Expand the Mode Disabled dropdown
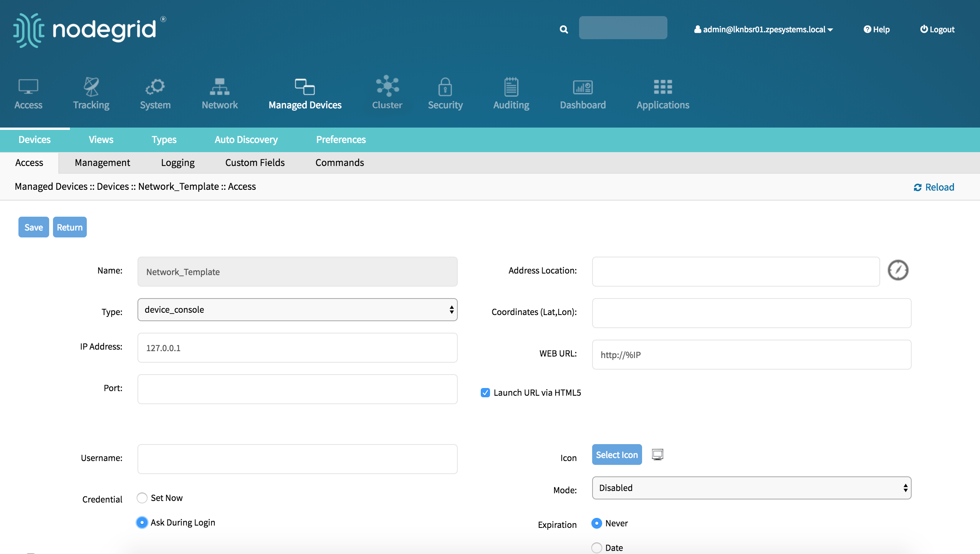This screenshot has width=980, height=554. 750,488
